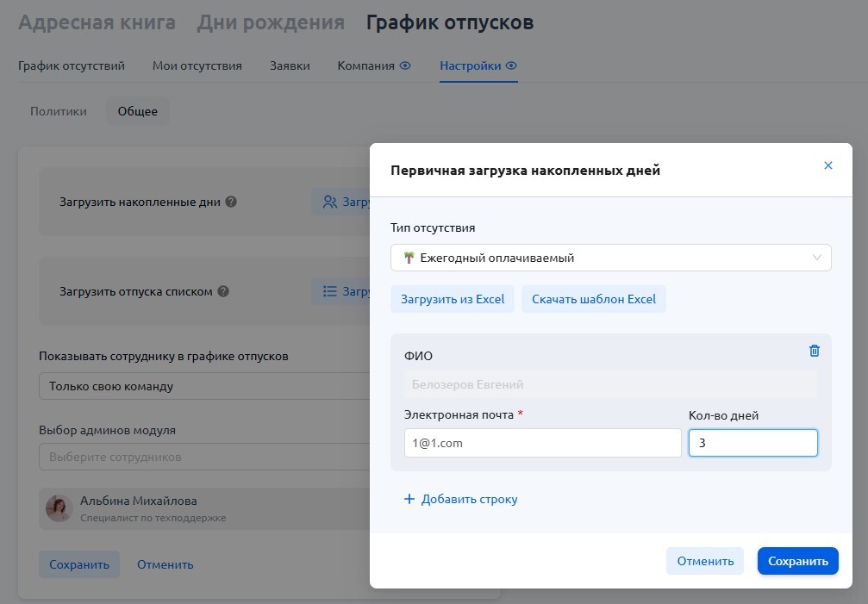Click palm tree icon in absence type field
Image resolution: width=868 pixels, height=604 pixels.
click(x=409, y=258)
